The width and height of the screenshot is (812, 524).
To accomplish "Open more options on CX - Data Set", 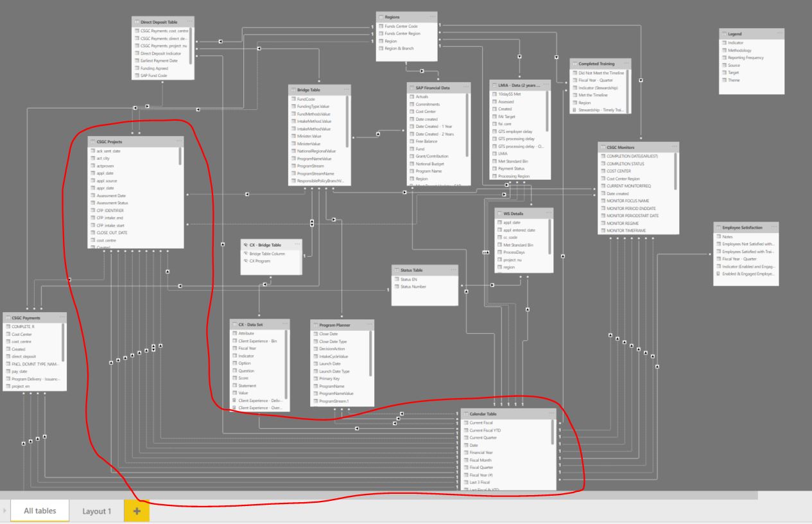I will pyautogui.click(x=284, y=324).
